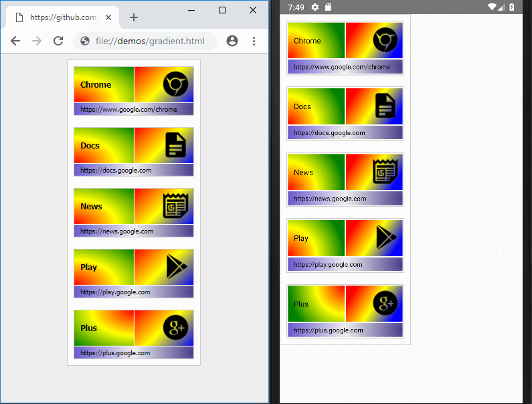Image resolution: width=532 pixels, height=404 pixels.
Task: Tap the Google Plus icon on Android screen
Action: point(385,303)
